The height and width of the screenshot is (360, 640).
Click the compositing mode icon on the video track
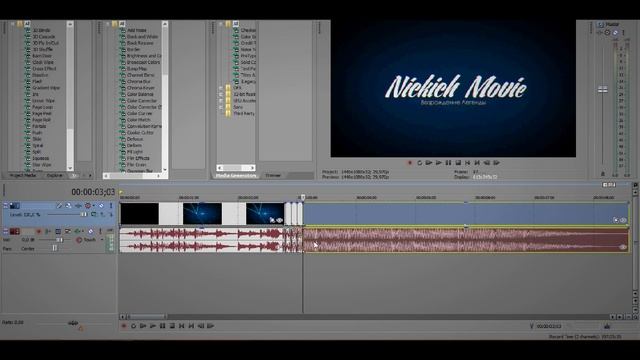(94, 214)
